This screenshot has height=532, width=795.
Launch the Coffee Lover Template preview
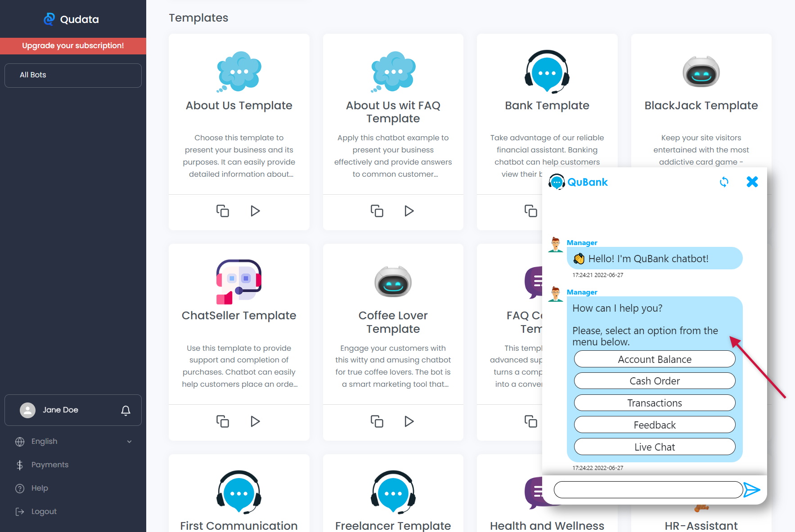coord(409,421)
